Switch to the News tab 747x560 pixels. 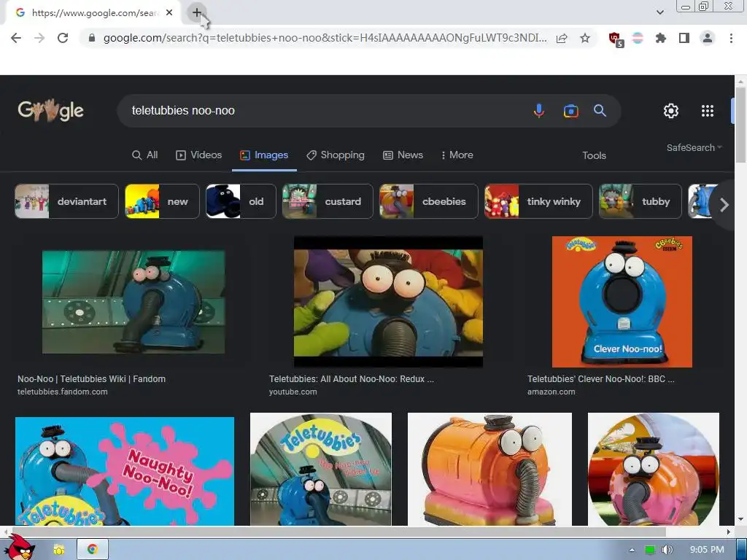coord(403,155)
